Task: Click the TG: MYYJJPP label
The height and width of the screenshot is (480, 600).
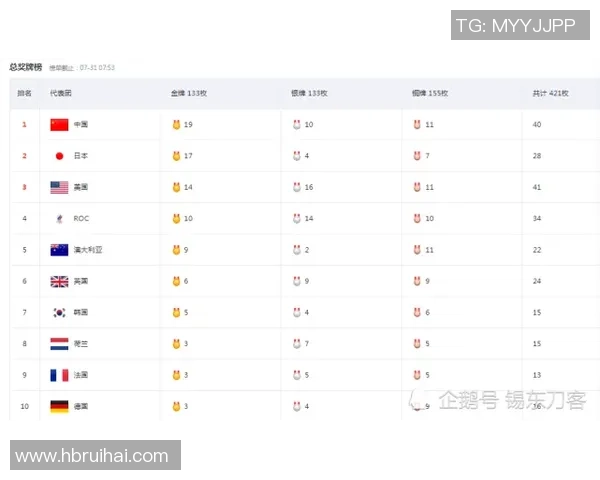Action: (515, 25)
